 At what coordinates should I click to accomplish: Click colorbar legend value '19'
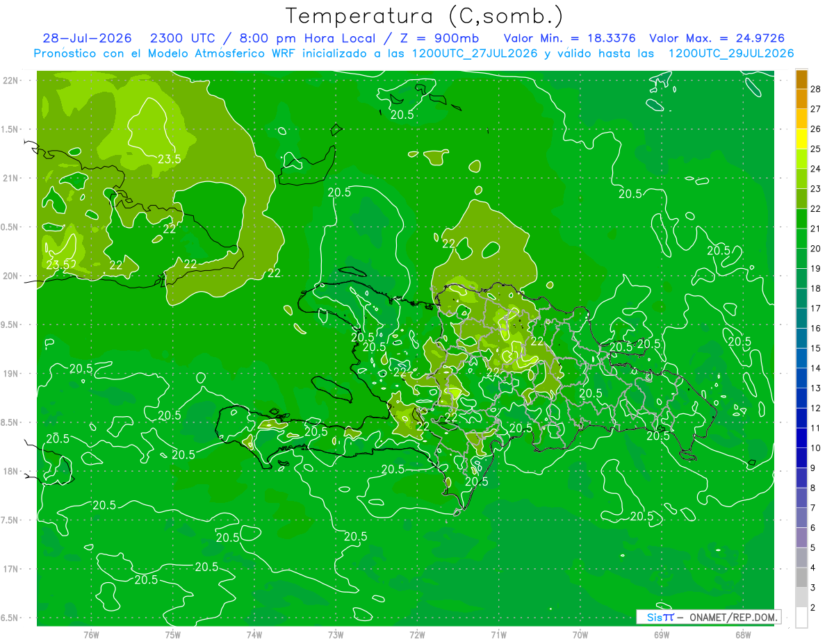tap(817, 268)
